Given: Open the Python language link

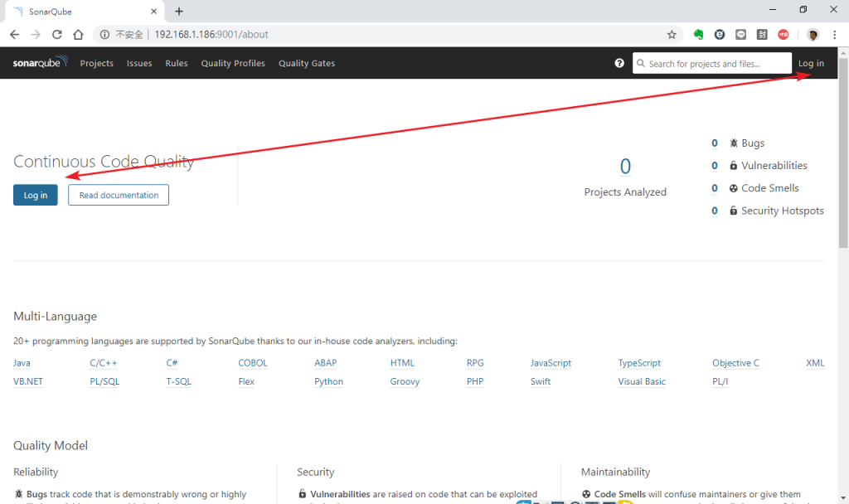Looking at the screenshot, I should [328, 381].
